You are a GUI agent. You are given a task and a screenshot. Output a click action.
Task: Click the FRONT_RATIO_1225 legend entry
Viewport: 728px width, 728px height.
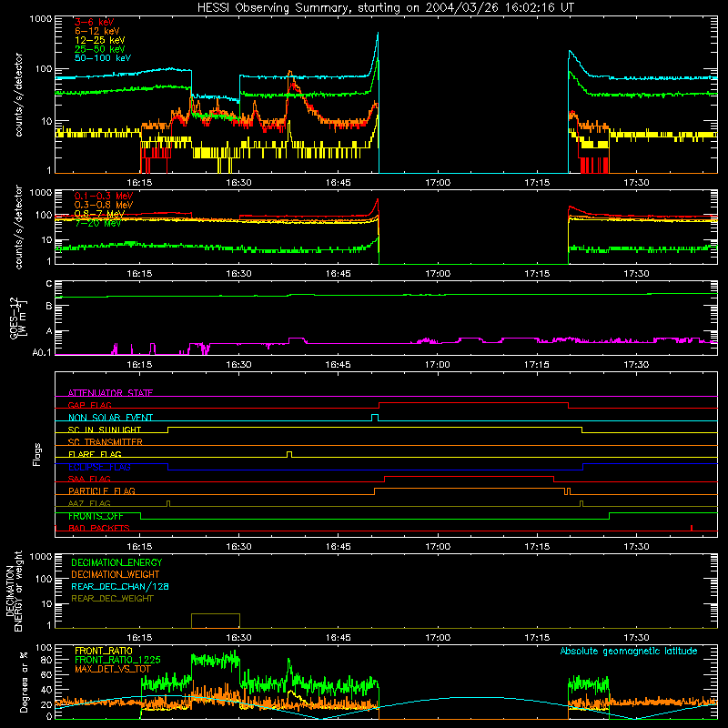pos(117,660)
